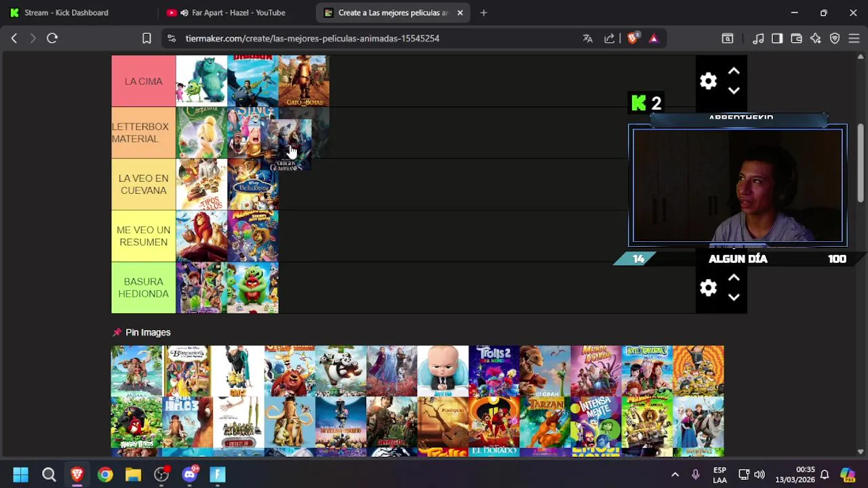Screen dimensions: 868x488
Task: Select Lion King poster in ME VEO UN RESUMEN
Action: tap(201, 236)
